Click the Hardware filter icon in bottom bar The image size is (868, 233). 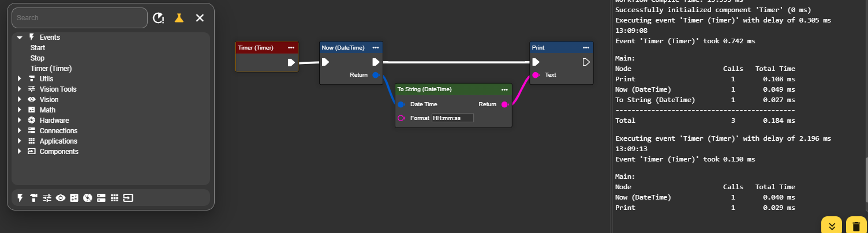[x=88, y=198]
